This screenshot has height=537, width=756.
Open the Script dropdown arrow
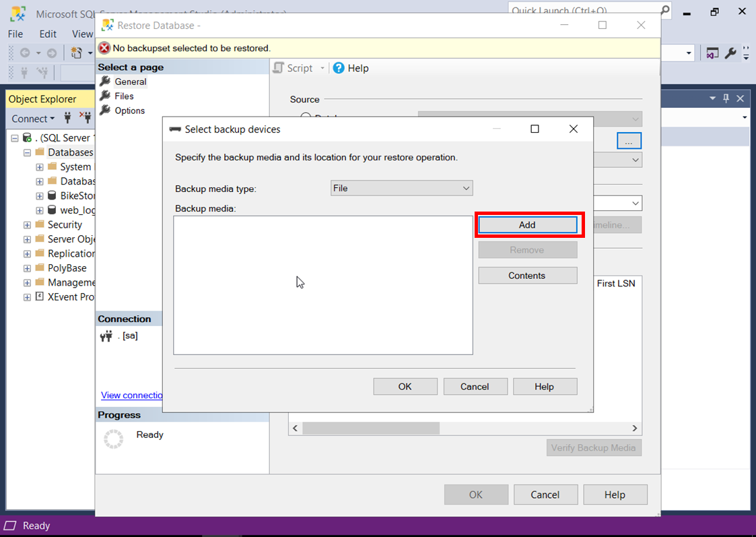(x=322, y=68)
